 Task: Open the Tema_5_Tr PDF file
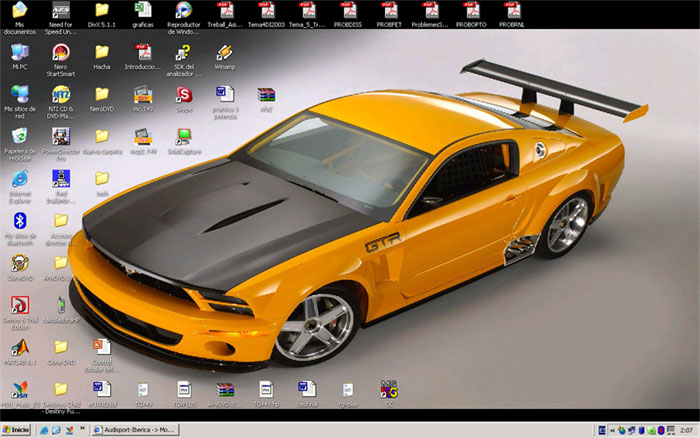click(x=307, y=10)
